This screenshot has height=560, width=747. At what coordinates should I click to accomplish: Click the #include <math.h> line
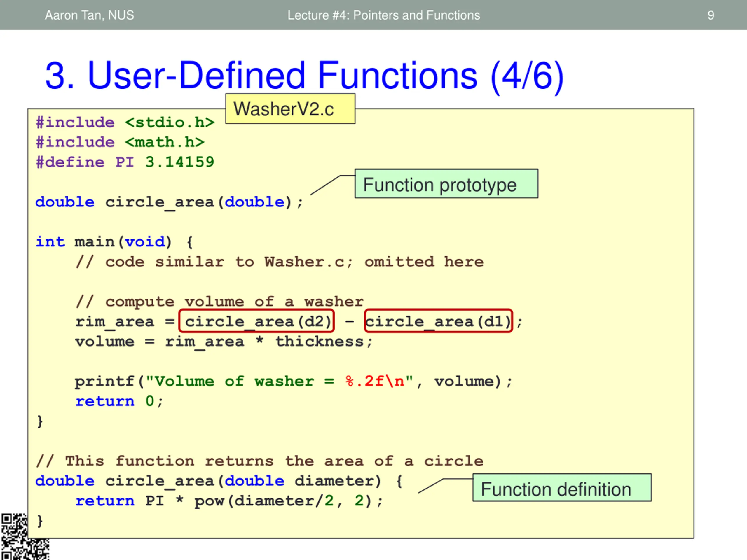pos(120,142)
